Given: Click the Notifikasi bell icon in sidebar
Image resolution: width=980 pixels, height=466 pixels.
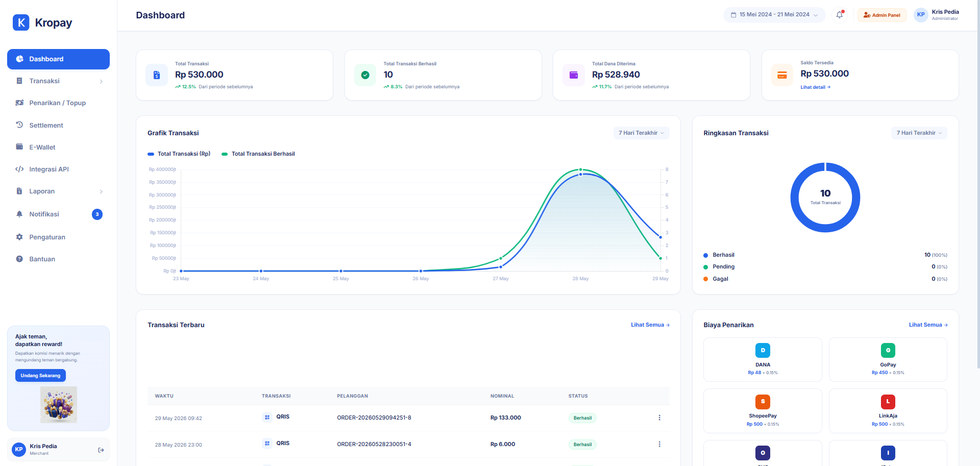Looking at the screenshot, I should [x=19, y=214].
